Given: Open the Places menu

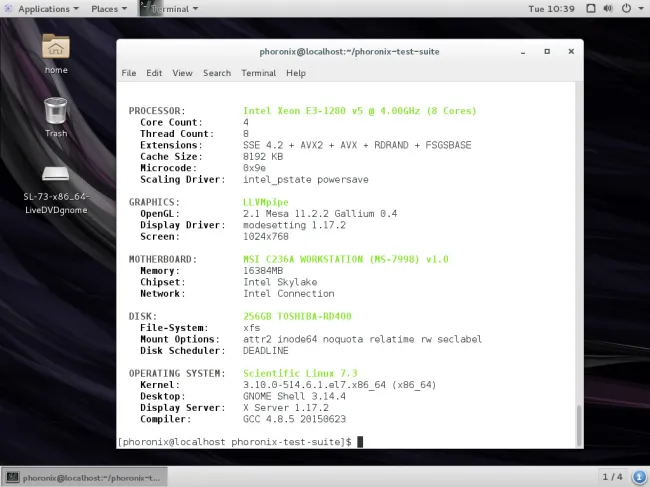Looking at the screenshot, I should click(109, 9).
